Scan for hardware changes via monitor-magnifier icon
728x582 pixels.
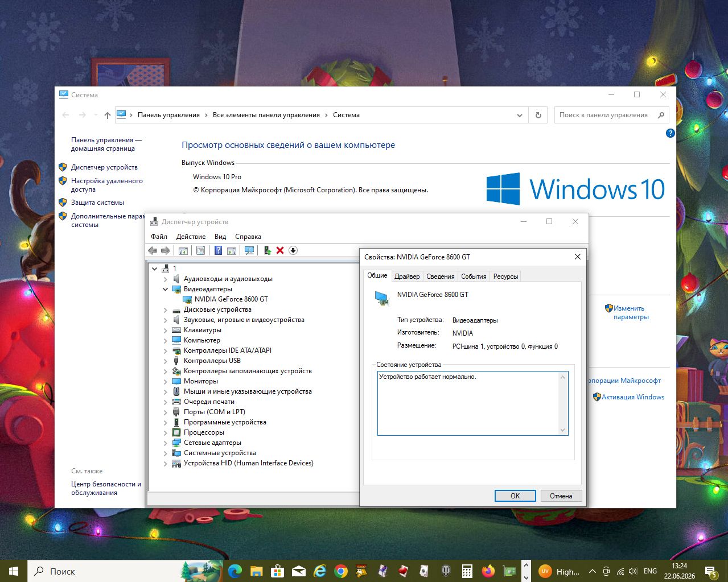pyautogui.click(x=249, y=250)
